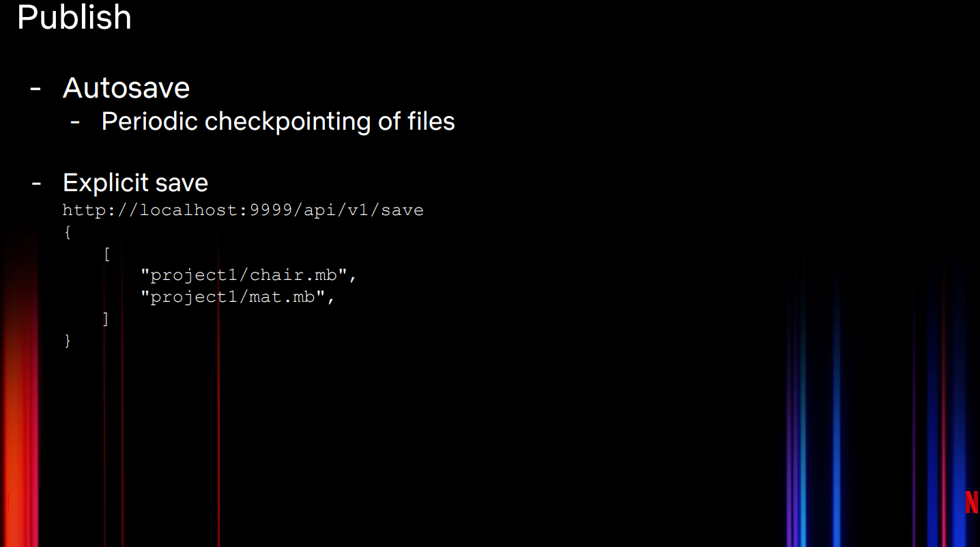This screenshot has height=547, width=980.
Task: Select the Explicit save heading
Action: tap(135, 183)
